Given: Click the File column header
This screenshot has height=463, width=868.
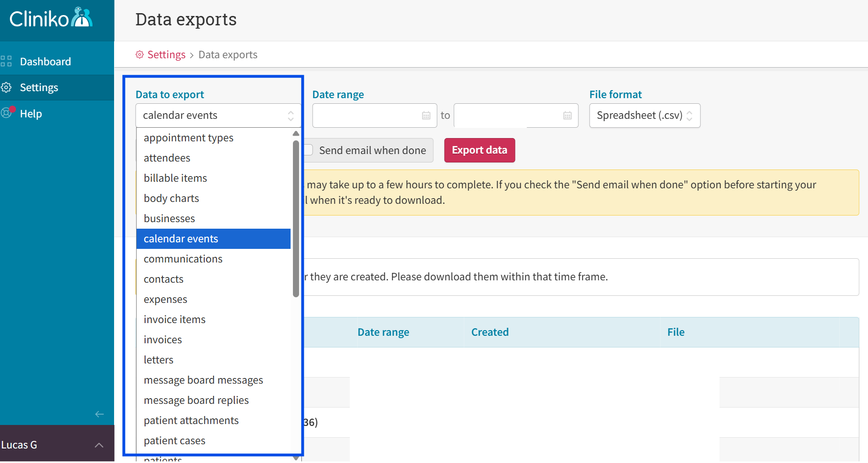Looking at the screenshot, I should [x=676, y=332].
